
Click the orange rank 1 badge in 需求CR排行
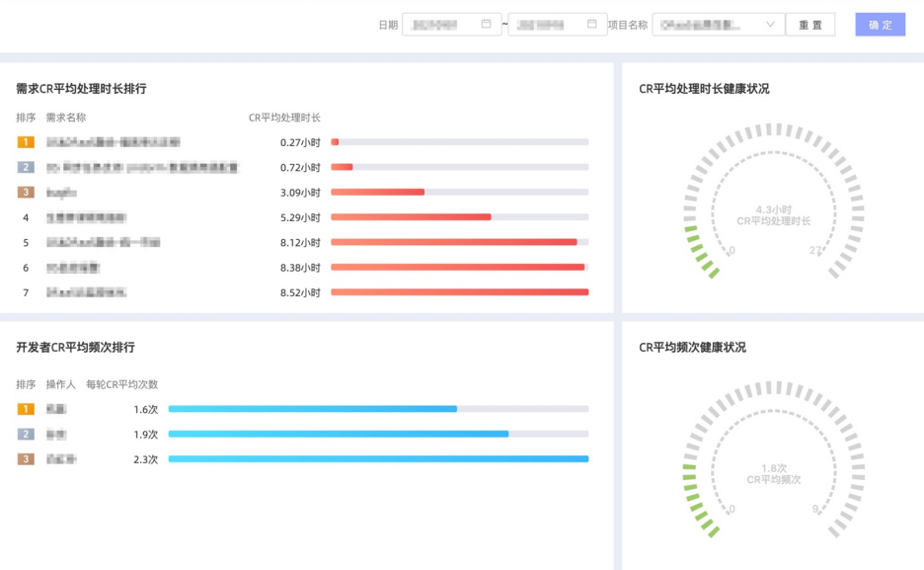pyautogui.click(x=26, y=142)
